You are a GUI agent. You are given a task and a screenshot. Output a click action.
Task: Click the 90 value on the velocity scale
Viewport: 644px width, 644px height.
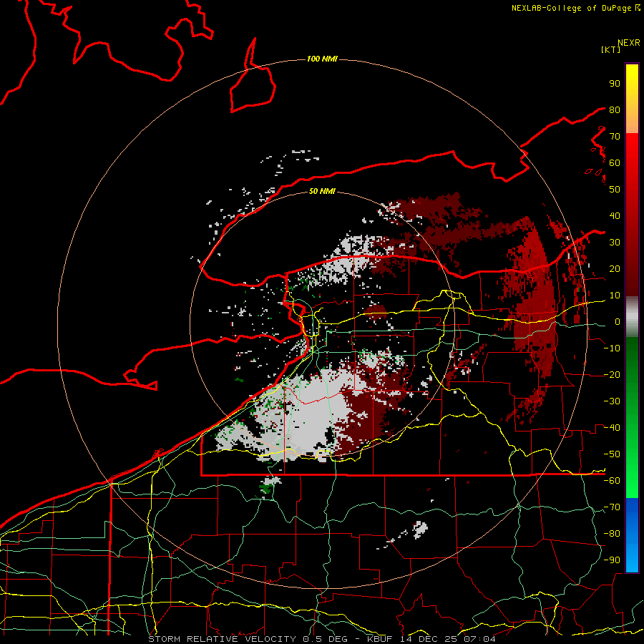click(x=615, y=84)
